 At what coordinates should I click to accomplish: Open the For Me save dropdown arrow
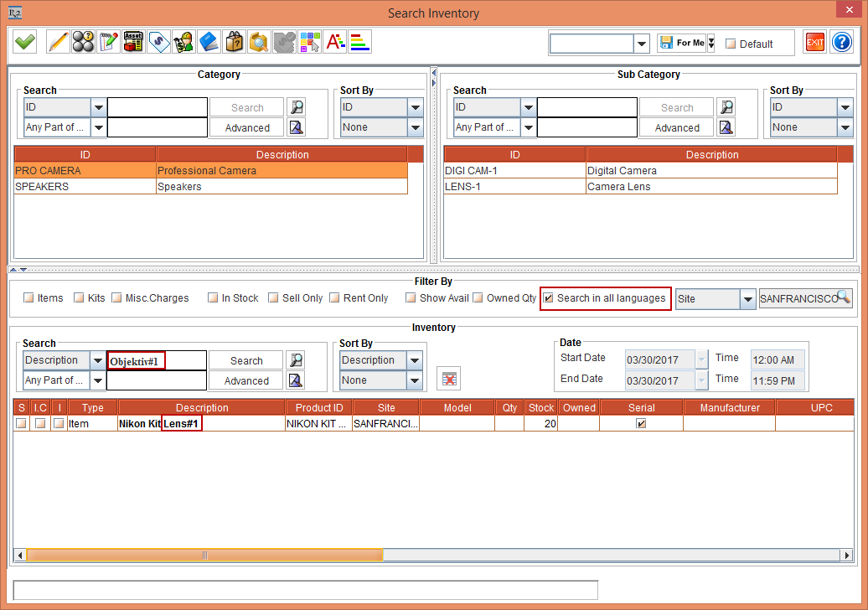[x=710, y=43]
